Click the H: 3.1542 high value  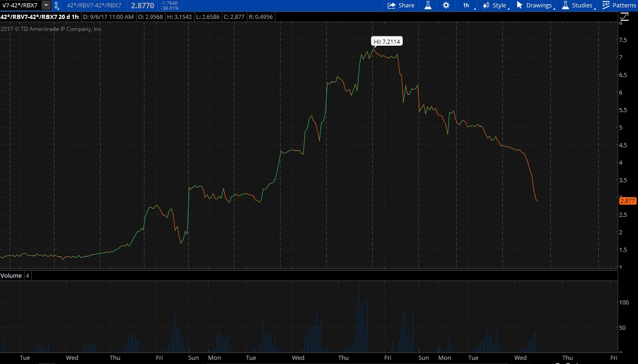point(180,17)
